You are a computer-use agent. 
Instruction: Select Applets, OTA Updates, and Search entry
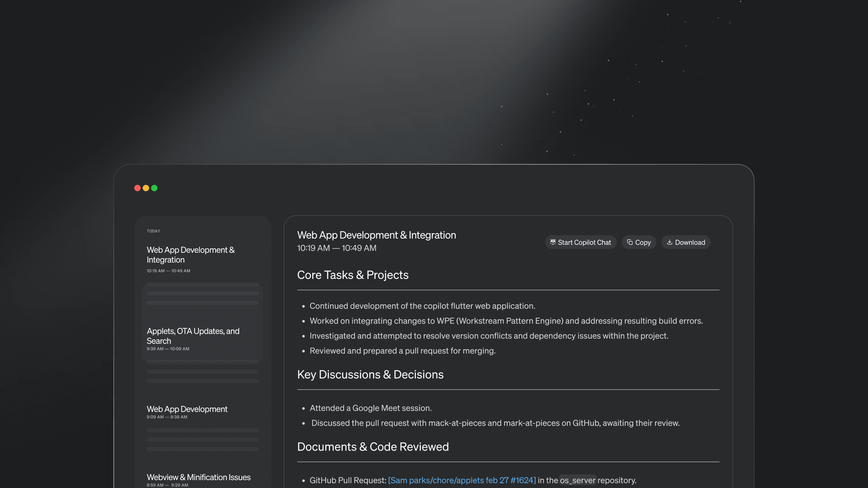193,336
